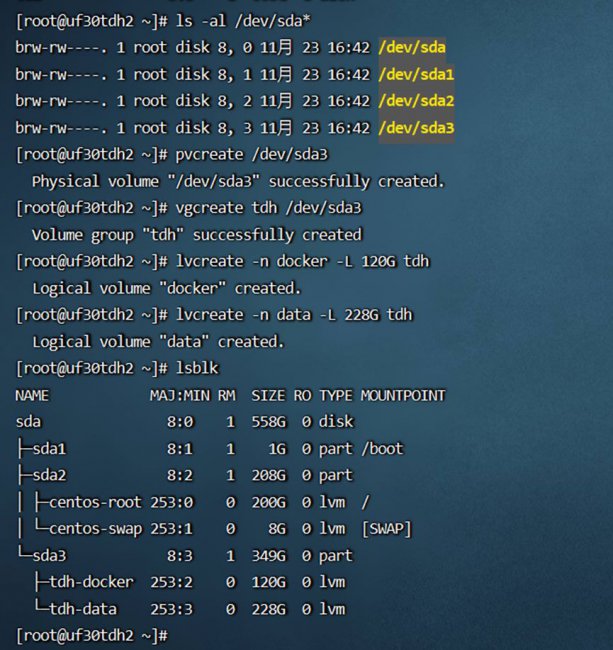
Task: Click the NAME column header in lsblk output
Action: [32, 395]
